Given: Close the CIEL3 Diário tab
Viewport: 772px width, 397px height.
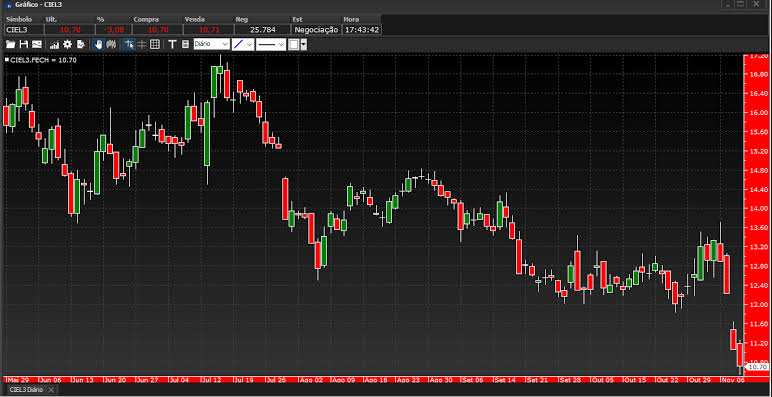Looking at the screenshot, I should coord(51,390).
